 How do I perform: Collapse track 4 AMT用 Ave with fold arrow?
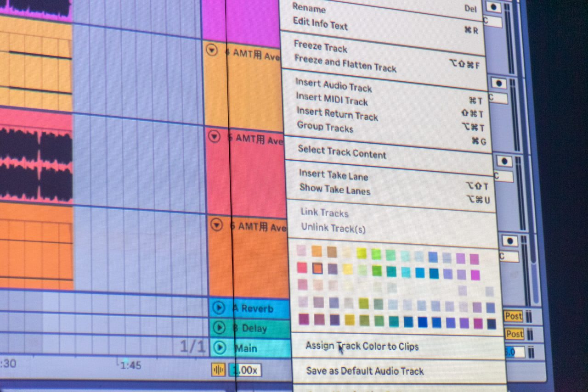point(211,50)
